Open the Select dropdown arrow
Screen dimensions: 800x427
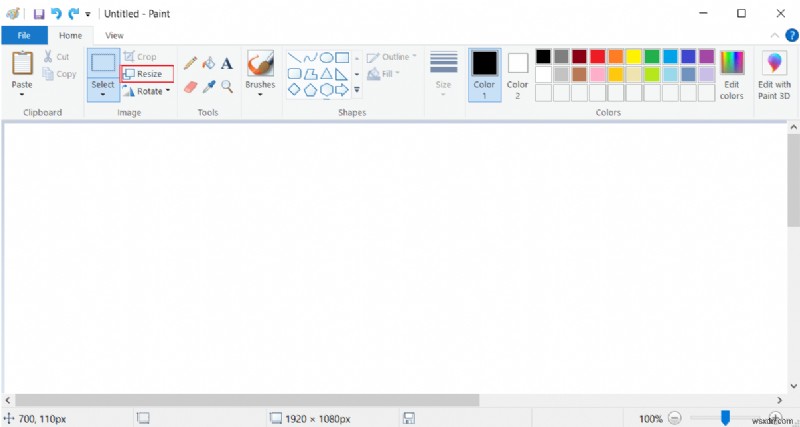(x=103, y=94)
